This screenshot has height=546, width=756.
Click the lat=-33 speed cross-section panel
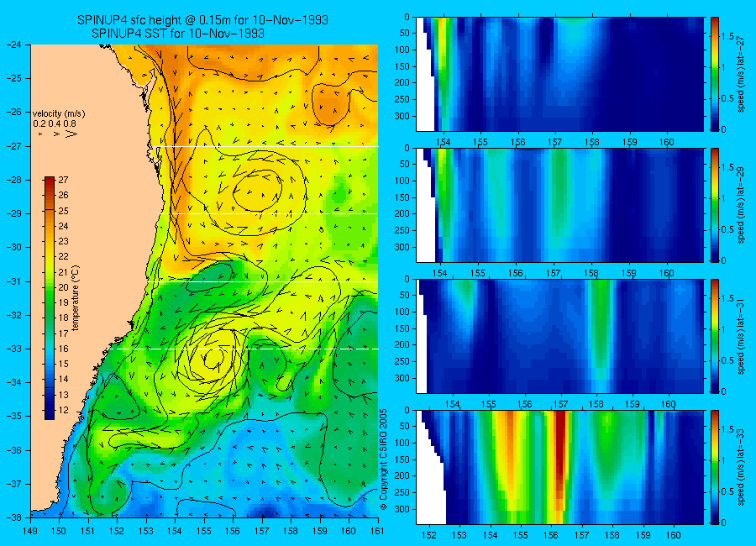(559, 467)
